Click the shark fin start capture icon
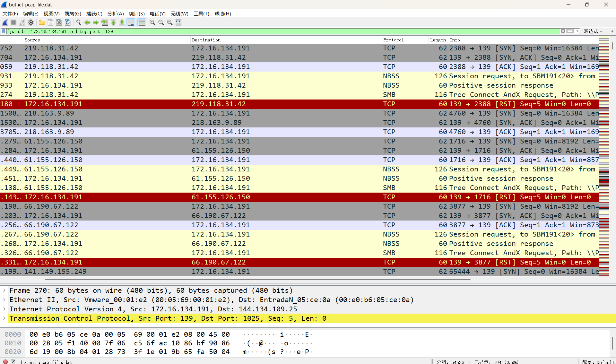The width and height of the screenshot is (616, 364). [5, 22]
